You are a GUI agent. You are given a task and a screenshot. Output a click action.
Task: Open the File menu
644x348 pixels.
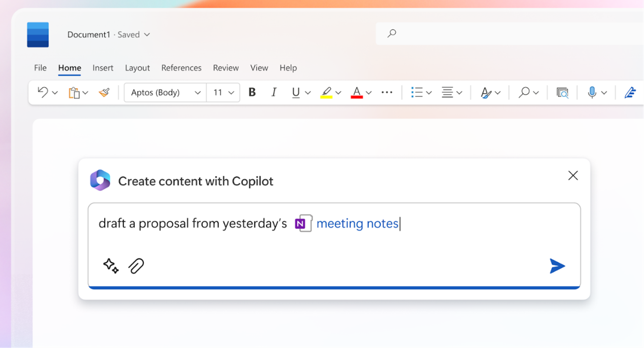point(40,68)
